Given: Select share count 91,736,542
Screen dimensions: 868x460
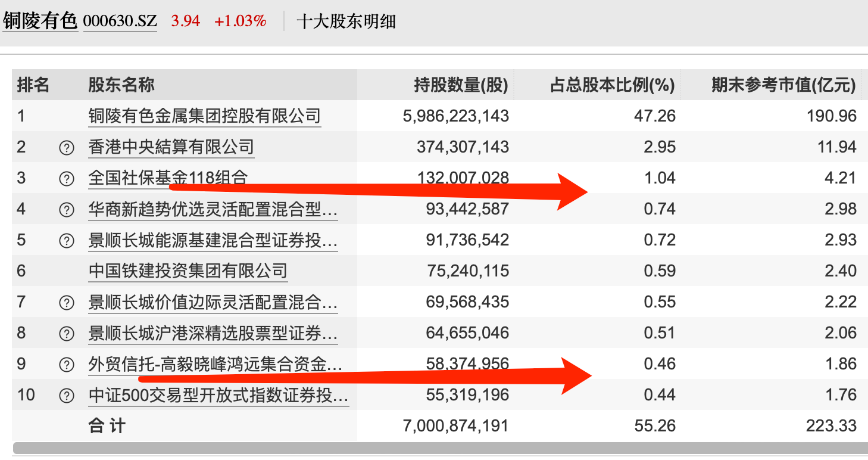Looking at the screenshot, I should tap(468, 240).
